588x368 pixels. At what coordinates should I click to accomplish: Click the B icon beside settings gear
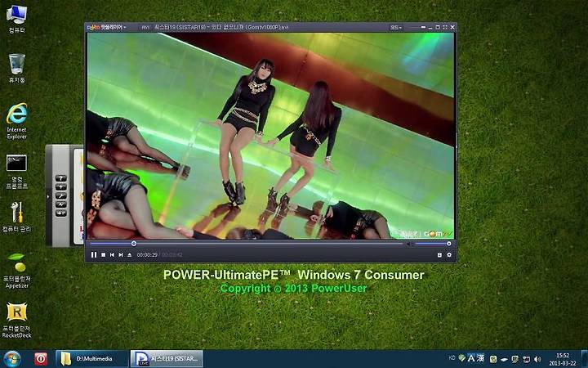coord(439,254)
